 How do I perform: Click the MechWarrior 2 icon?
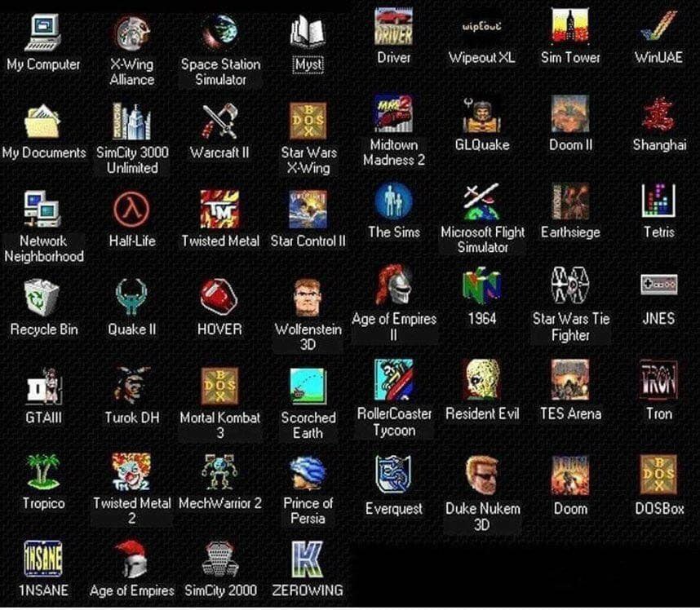(219, 471)
